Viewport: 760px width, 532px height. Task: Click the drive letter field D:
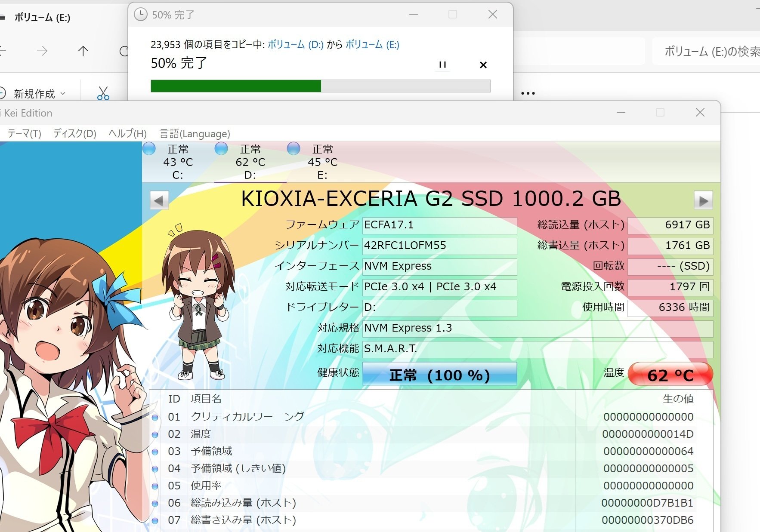pyautogui.click(x=439, y=308)
